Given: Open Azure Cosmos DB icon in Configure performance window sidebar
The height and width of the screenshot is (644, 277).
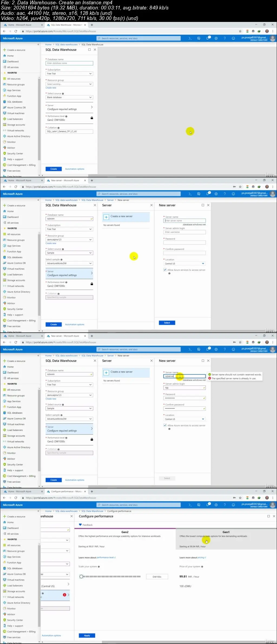Looking at the screenshot, I should pos(5,574).
